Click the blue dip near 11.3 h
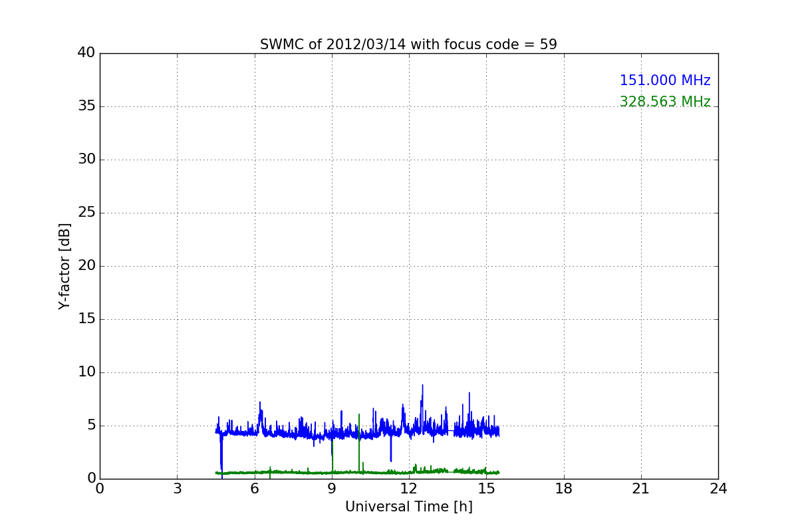The height and width of the screenshot is (532, 798). point(391,449)
